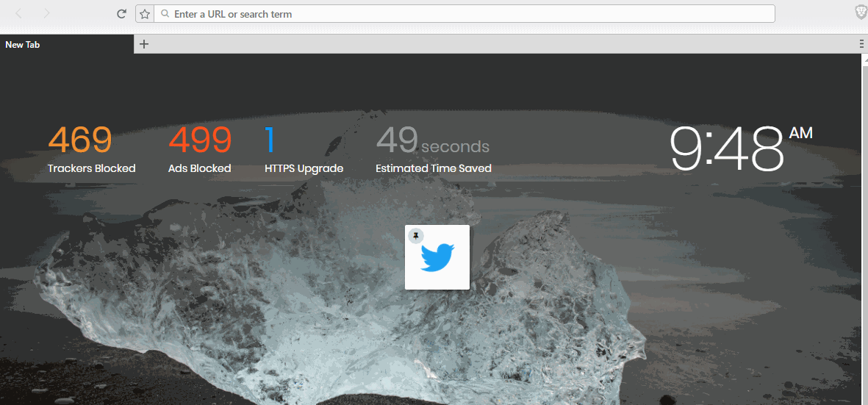Viewport: 868px width, 405px height.
Task: Click the HTTPS Upgrade count 1
Action: pos(270,140)
